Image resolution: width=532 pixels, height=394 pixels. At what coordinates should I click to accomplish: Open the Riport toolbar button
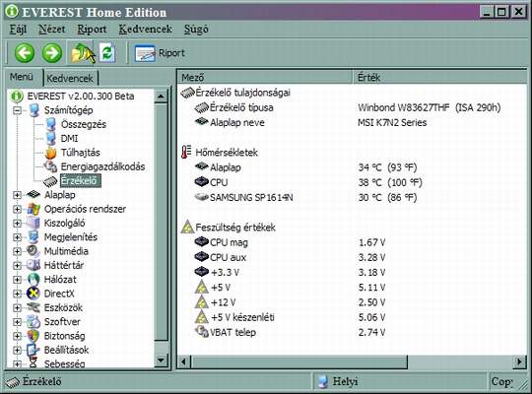160,53
